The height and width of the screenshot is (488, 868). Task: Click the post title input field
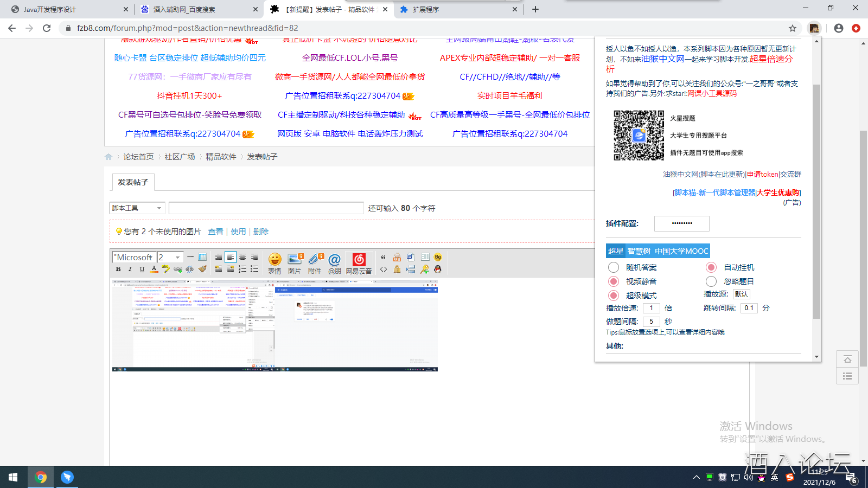click(x=266, y=208)
